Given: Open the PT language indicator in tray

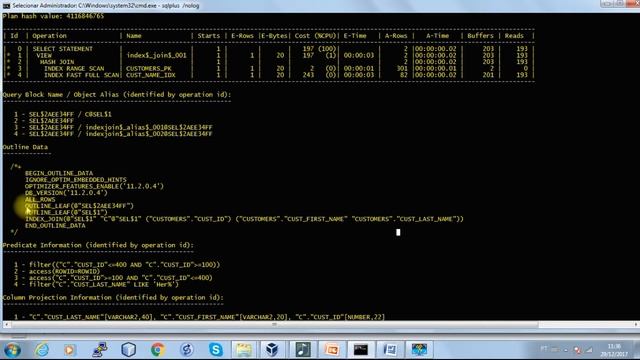Looking at the screenshot, I should pyautogui.click(x=544, y=349).
